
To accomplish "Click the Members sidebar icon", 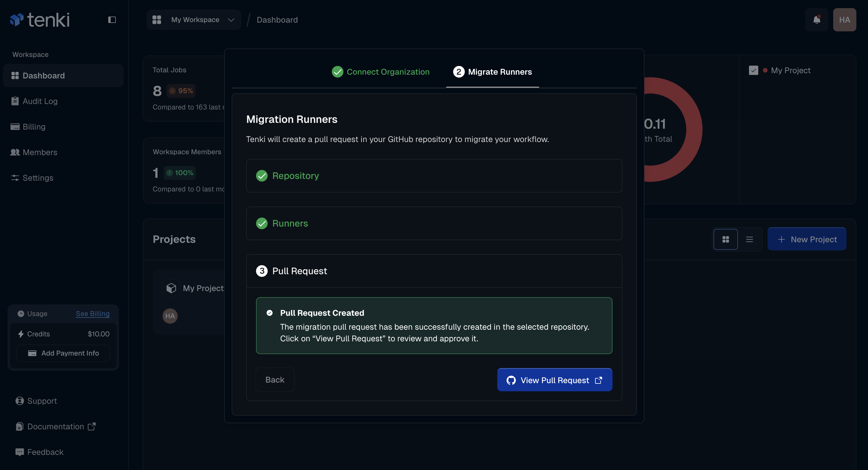I will tap(15, 152).
